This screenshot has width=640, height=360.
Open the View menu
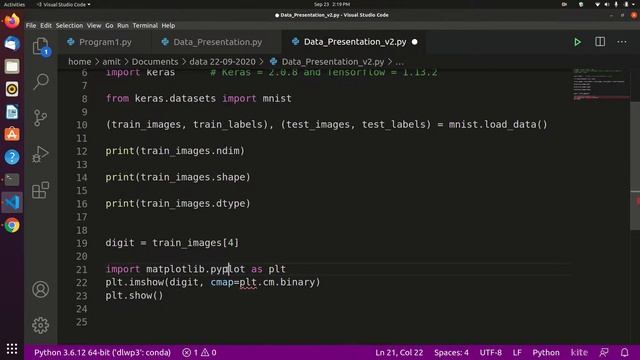[94, 25]
